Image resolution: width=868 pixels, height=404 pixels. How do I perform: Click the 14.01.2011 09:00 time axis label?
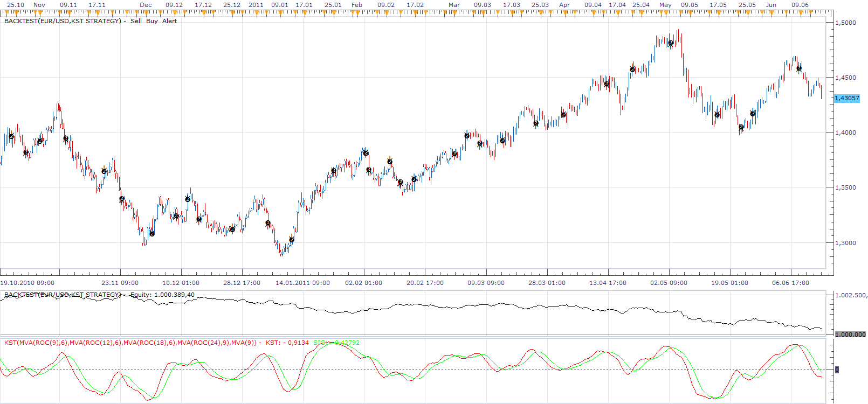tap(302, 283)
